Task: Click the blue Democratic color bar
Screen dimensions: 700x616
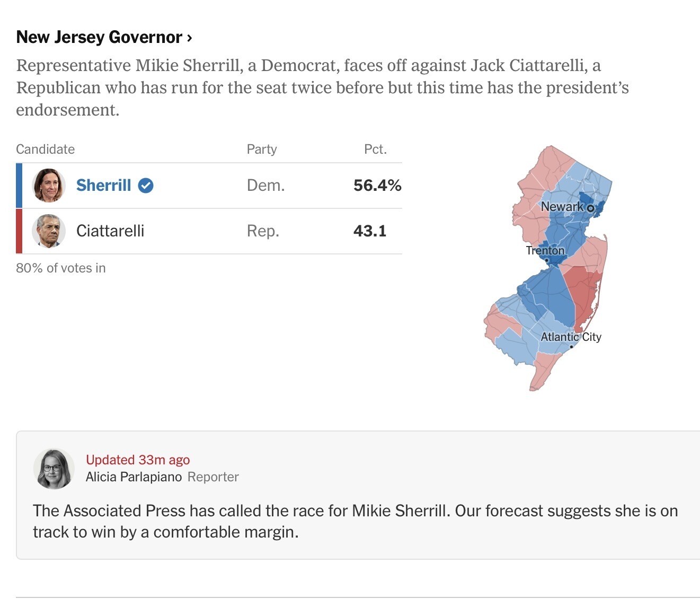Action: (x=19, y=186)
